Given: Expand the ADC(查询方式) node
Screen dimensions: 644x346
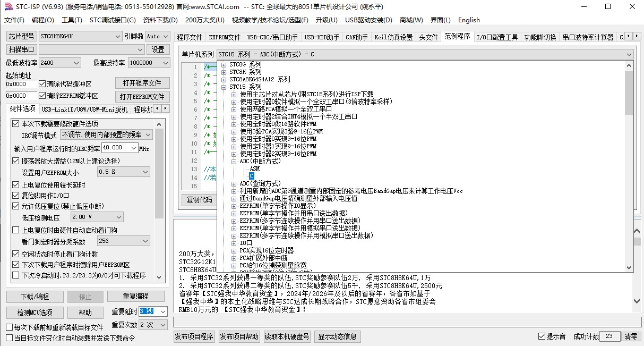Looking at the screenshot, I should point(234,184).
